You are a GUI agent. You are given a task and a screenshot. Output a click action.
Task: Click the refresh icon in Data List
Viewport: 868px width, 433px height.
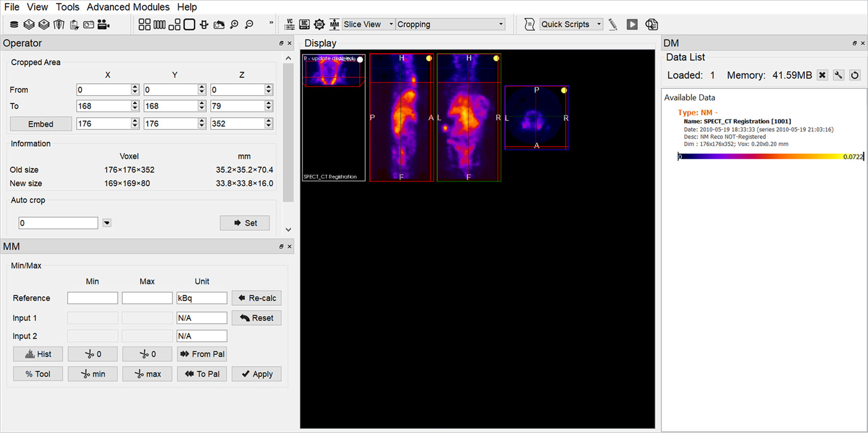855,75
